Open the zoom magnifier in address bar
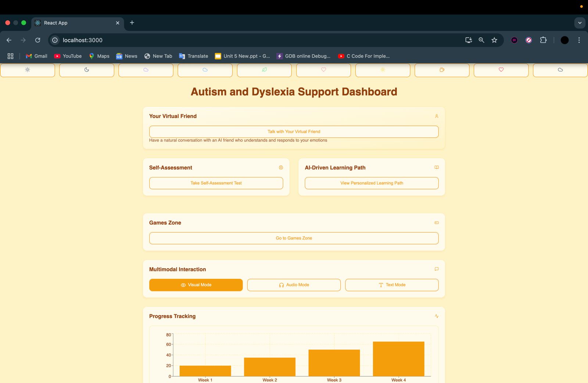 (x=481, y=40)
